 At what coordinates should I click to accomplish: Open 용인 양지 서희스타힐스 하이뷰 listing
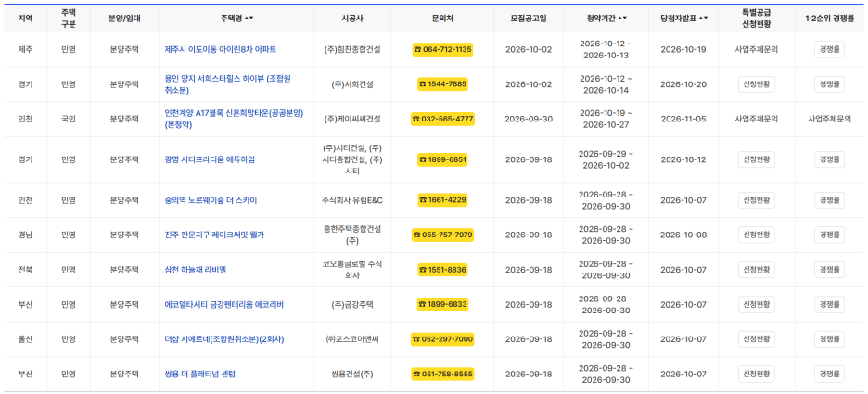pos(227,84)
